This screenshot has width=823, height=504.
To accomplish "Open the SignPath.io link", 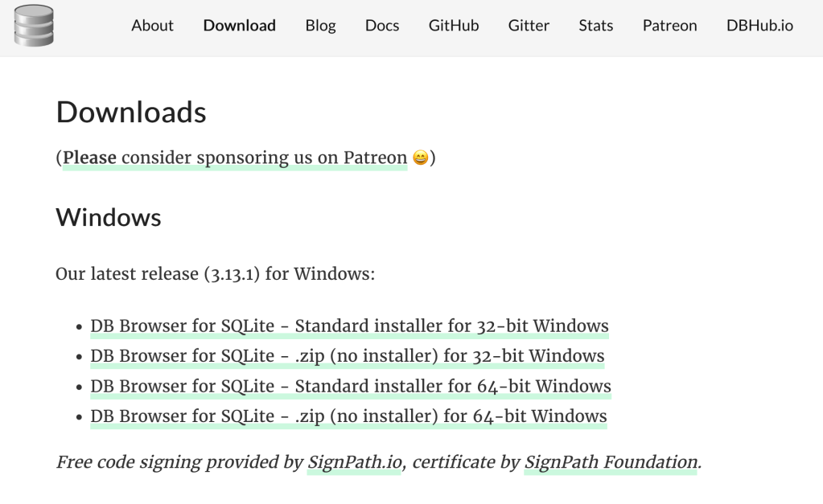I will click(x=354, y=463).
